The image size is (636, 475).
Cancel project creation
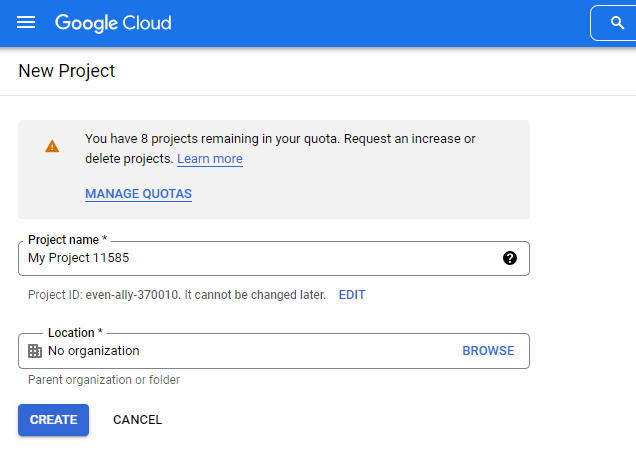(138, 420)
